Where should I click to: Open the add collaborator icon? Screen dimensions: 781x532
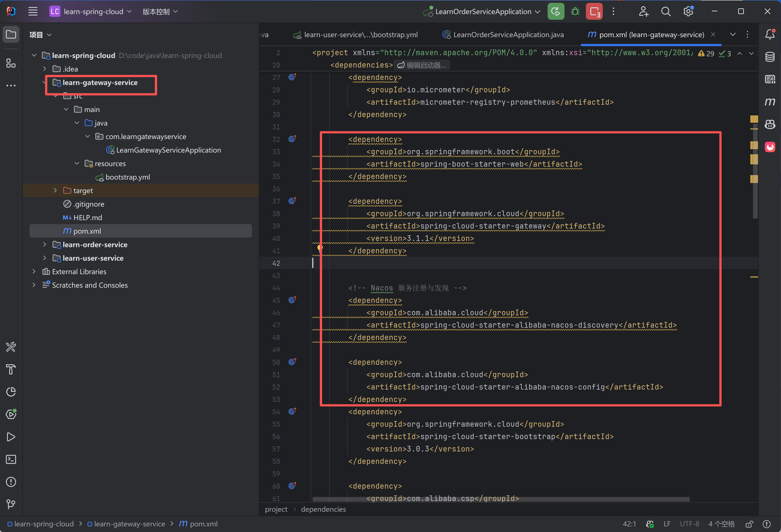[x=643, y=12]
